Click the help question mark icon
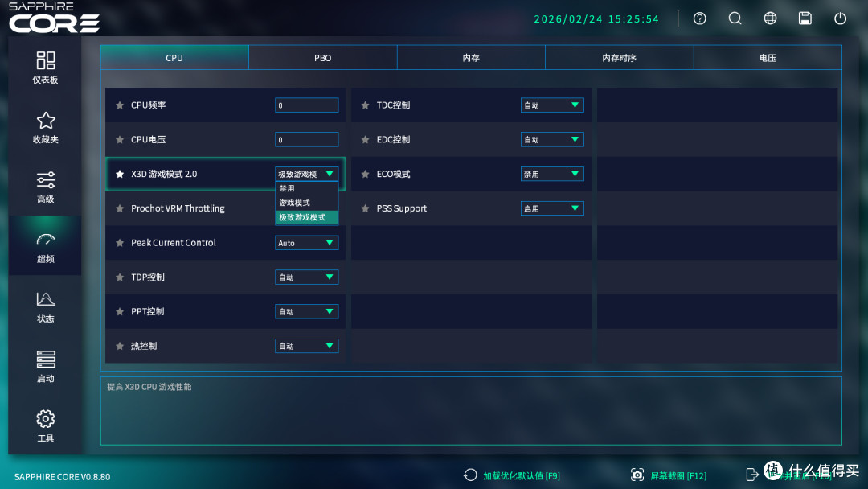This screenshot has height=489, width=868. click(700, 18)
